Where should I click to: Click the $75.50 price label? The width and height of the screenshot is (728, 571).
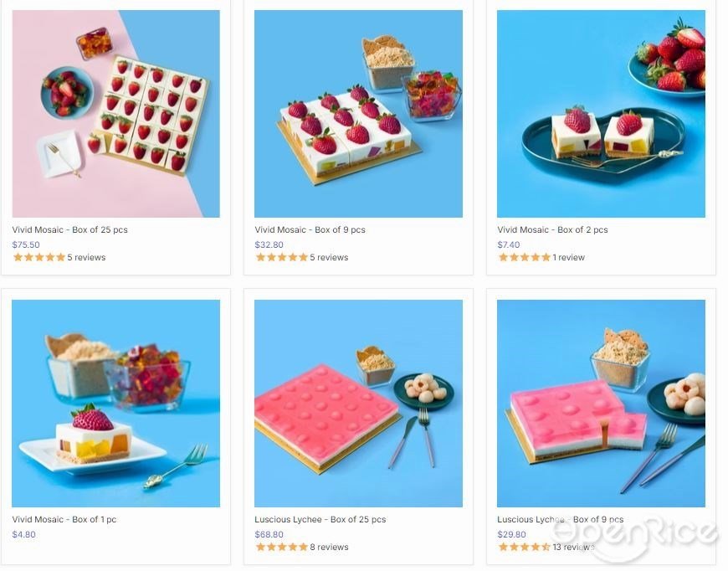(x=26, y=244)
